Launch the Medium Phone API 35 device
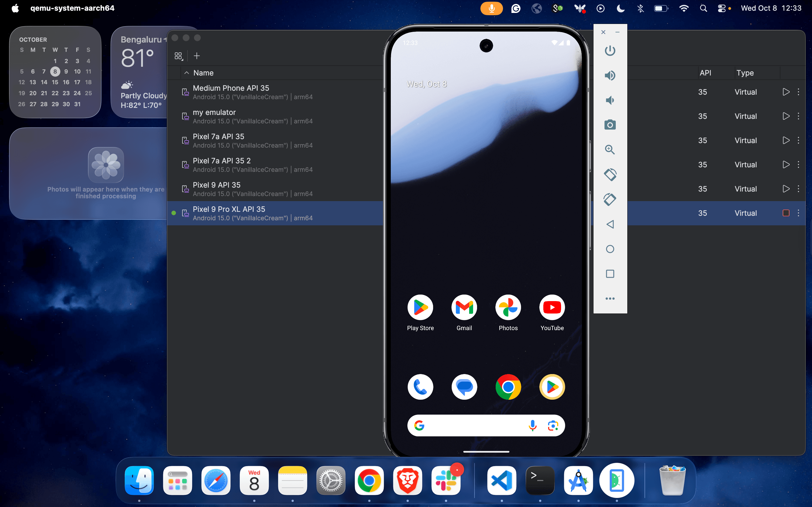This screenshot has width=812, height=507. tap(785, 92)
